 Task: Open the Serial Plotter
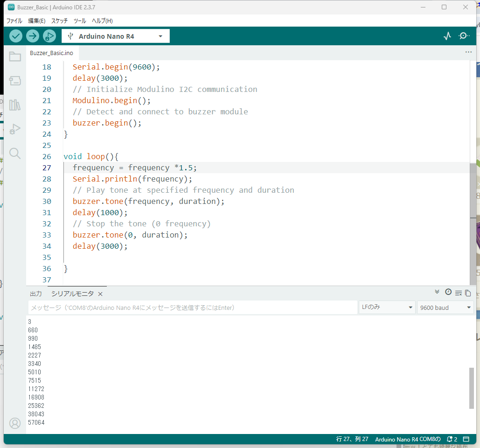[x=447, y=36]
